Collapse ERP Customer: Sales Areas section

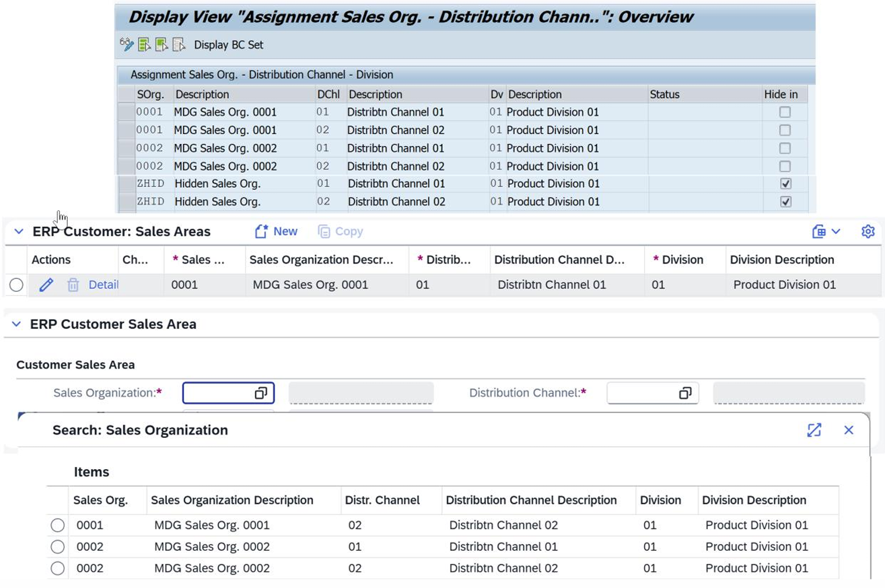[x=19, y=231]
